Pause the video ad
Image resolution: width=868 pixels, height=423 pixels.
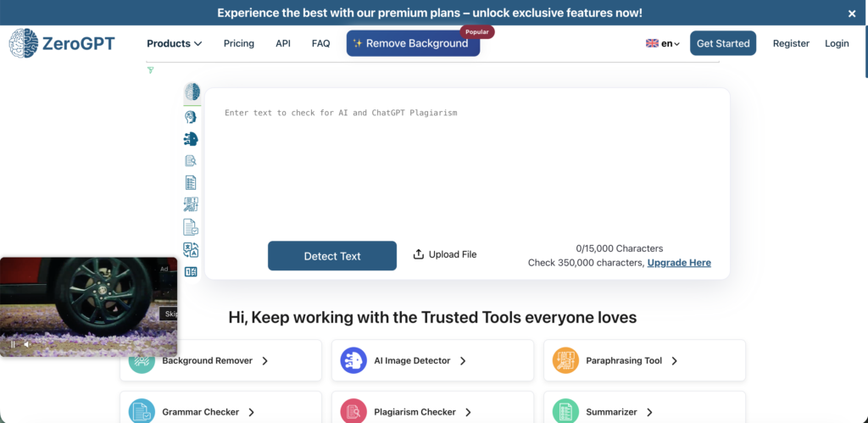[14, 344]
